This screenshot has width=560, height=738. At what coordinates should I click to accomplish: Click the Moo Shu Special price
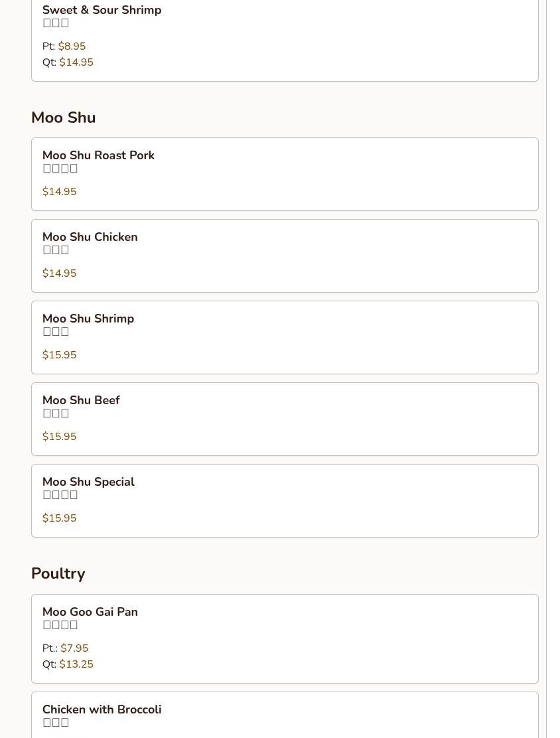60,518
